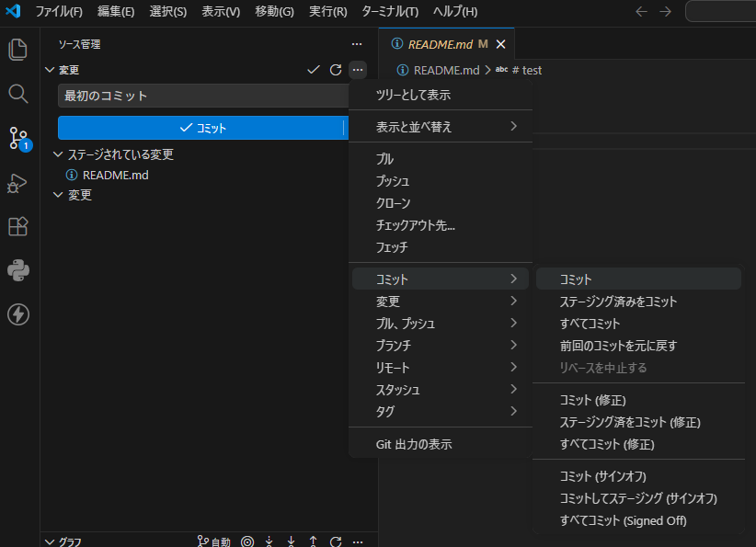Screen dimensions: 756x547
Task: Choose プッシュ in the context menu
Action: [394, 181]
